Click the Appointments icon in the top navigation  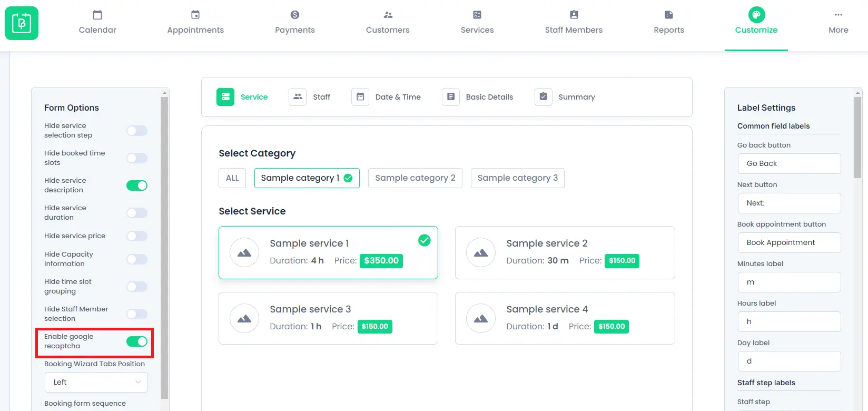[x=195, y=15]
